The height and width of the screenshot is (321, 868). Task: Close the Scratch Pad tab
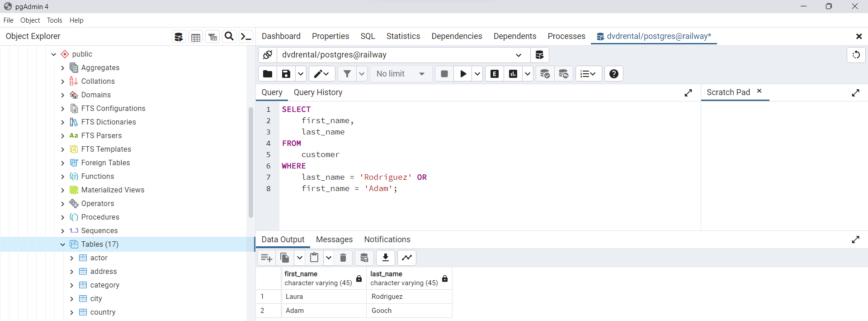pyautogui.click(x=759, y=91)
